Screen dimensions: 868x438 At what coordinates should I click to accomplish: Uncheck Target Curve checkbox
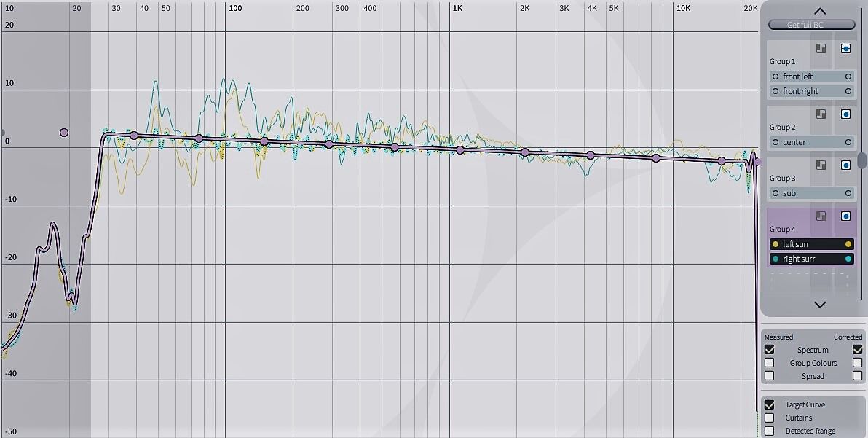point(770,404)
